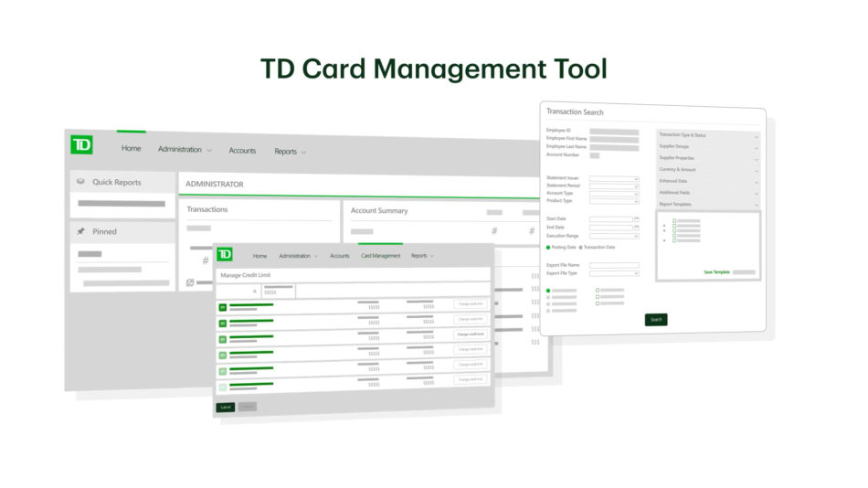
Task: Focus the End Date input field
Action: tap(610, 228)
